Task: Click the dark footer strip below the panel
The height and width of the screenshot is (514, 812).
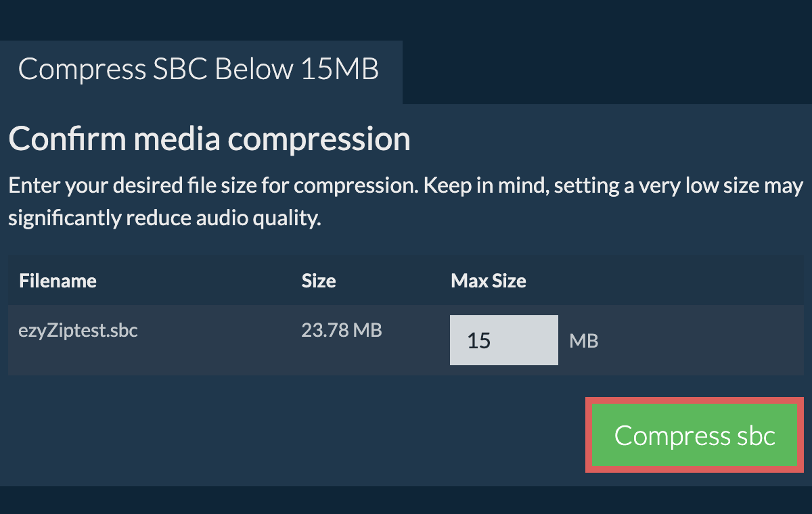Action: click(406, 500)
